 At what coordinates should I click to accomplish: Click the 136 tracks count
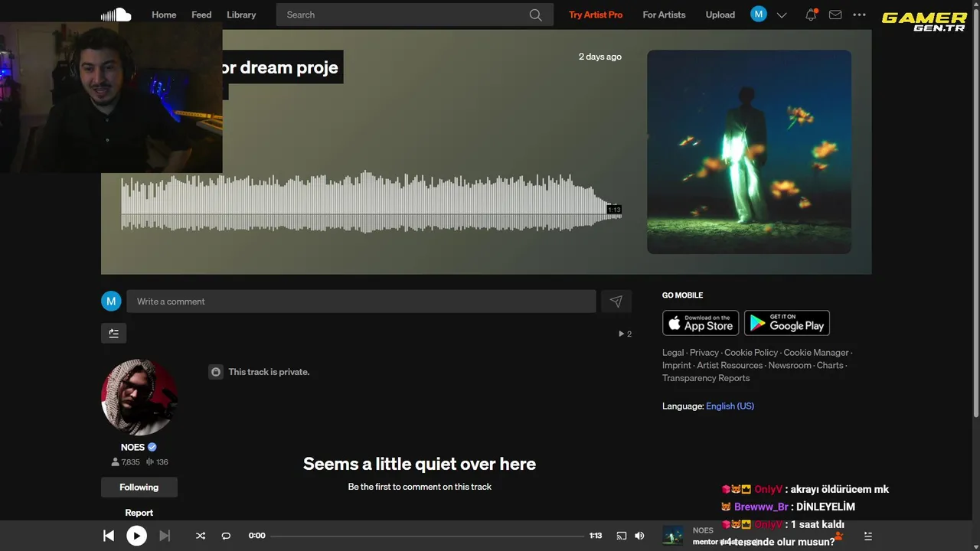coord(157,462)
